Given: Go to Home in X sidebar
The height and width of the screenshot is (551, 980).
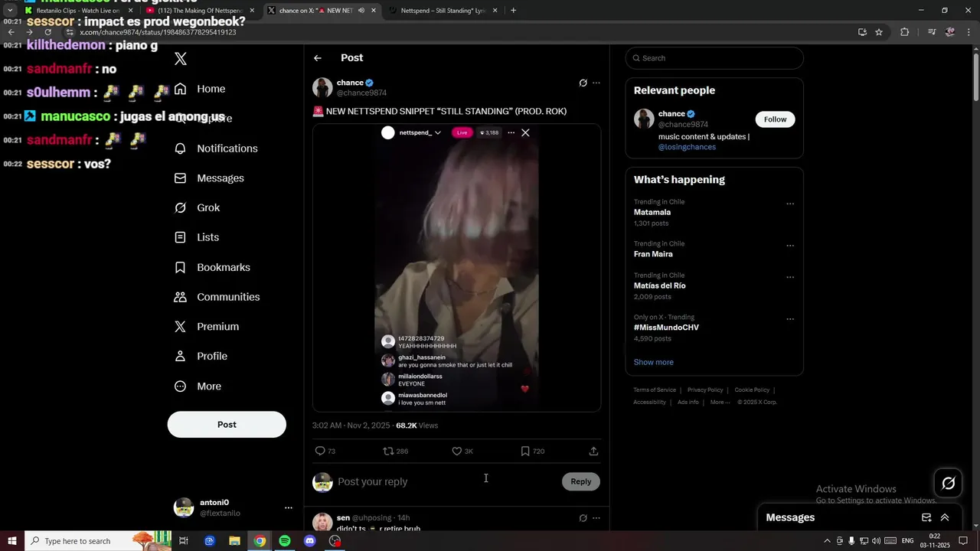Looking at the screenshot, I should [x=200, y=89].
